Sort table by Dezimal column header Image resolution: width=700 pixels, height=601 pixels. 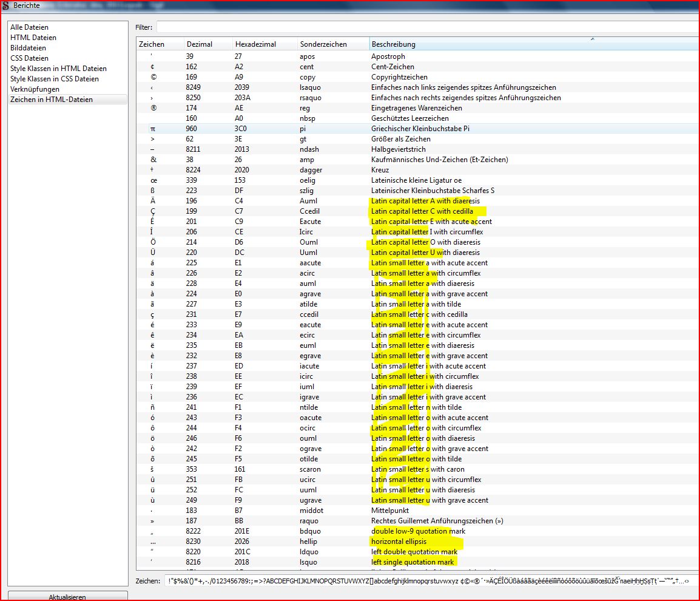pyautogui.click(x=200, y=44)
